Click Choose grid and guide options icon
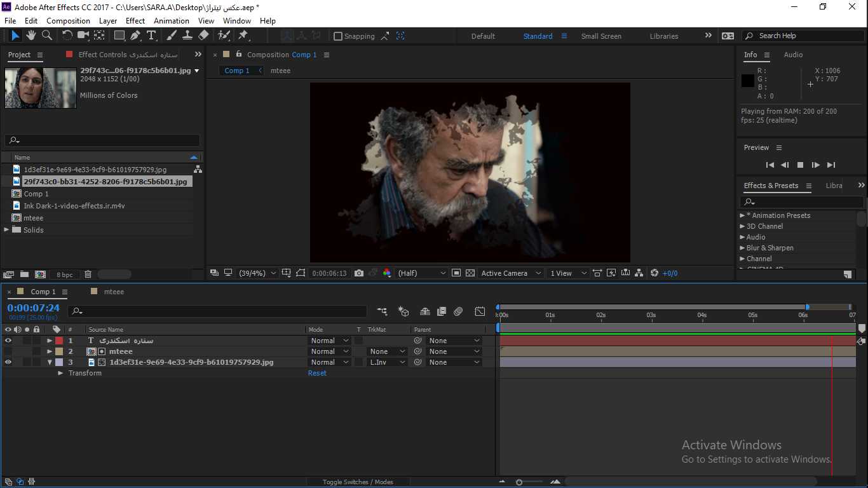Viewport: 868px width, 488px height. click(x=287, y=273)
